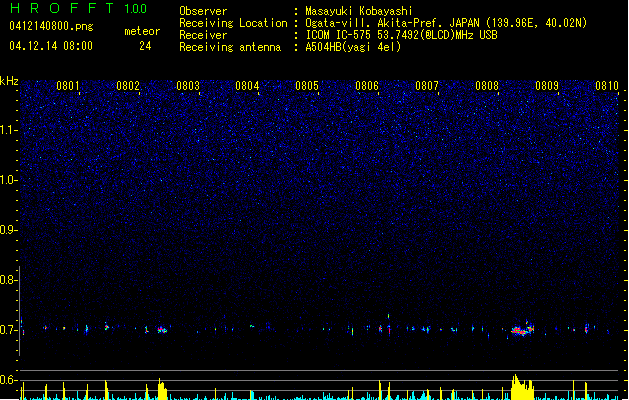Screen dimensions: 629x400
Task: Click the meteor echo between 0802 and 0803
Action: pos(162,330)
